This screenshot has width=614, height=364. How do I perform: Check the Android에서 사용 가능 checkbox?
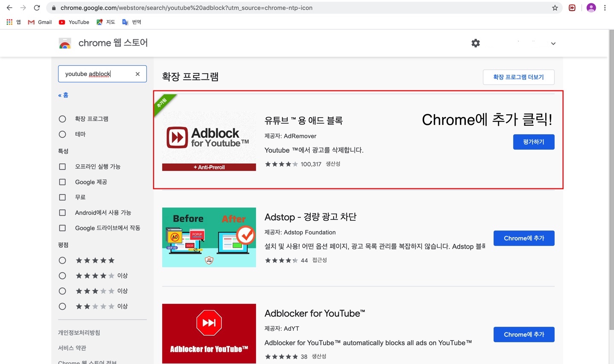click(62, 213)
